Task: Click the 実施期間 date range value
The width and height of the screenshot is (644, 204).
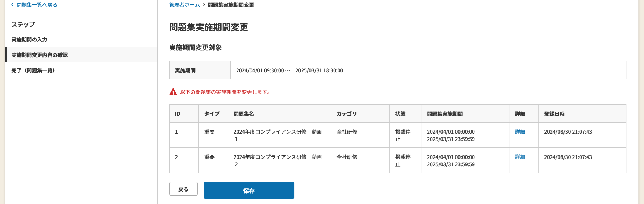Action: click(290, 70)
